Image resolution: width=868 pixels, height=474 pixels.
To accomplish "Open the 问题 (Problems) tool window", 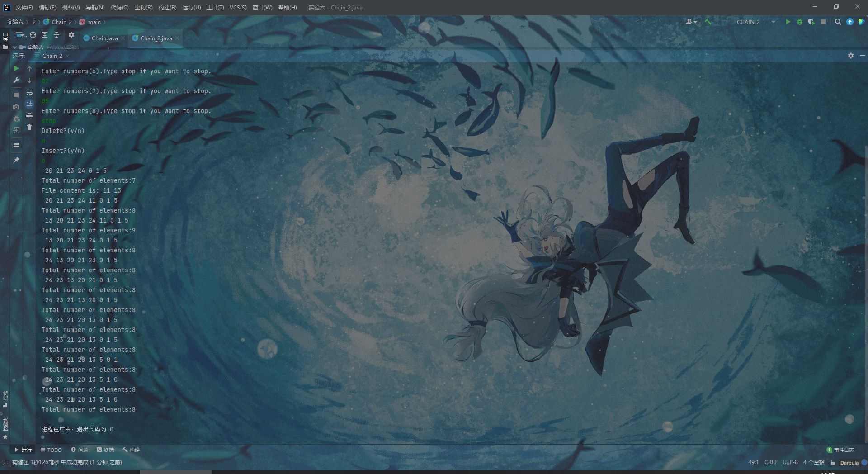I will tap(80, 450).
